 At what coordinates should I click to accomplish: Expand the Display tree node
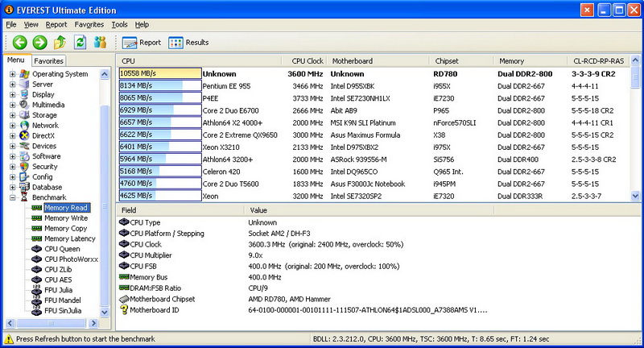13,94
